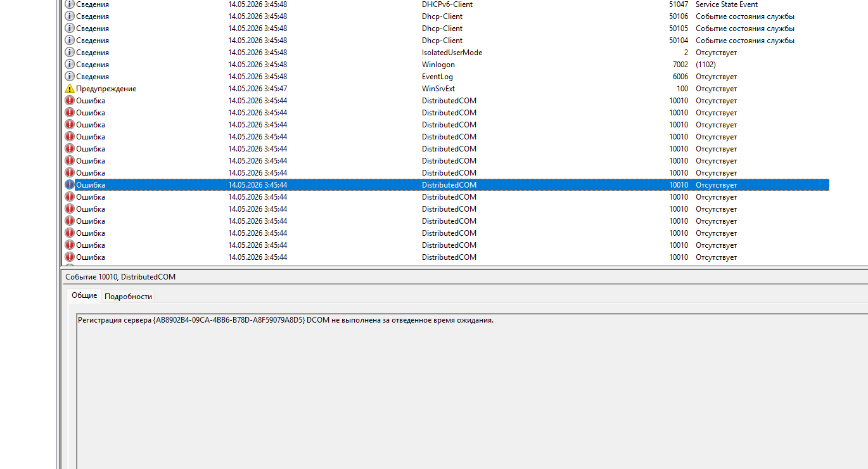This screenshot has height=469, width=868.
Task: Select the DHCPv6-Client source cell
Action: (x=447, y=4)
